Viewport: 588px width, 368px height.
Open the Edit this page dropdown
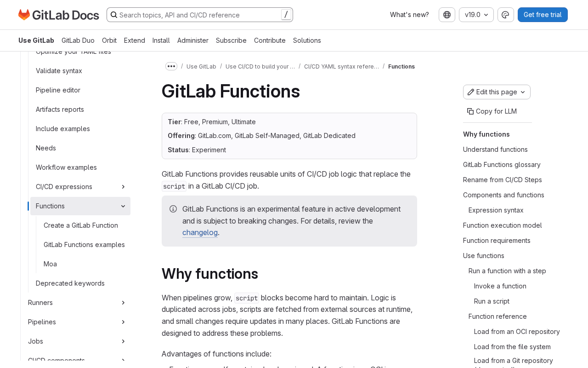coord(497,92)
